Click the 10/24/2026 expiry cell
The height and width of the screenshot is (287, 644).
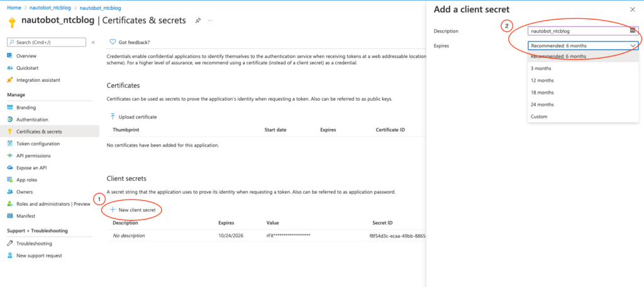230,235
